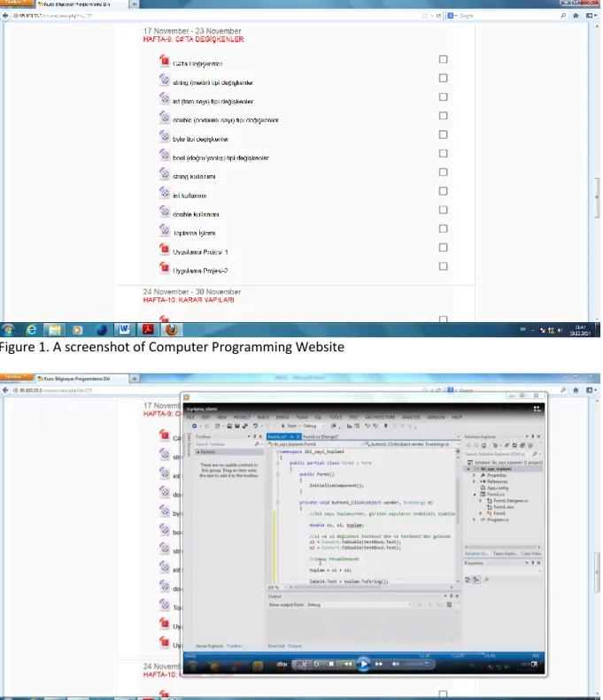Click the Alphabetical sort icon in the Properties panel
Screen dimensions: 603x700
click(x=476, y=580)
